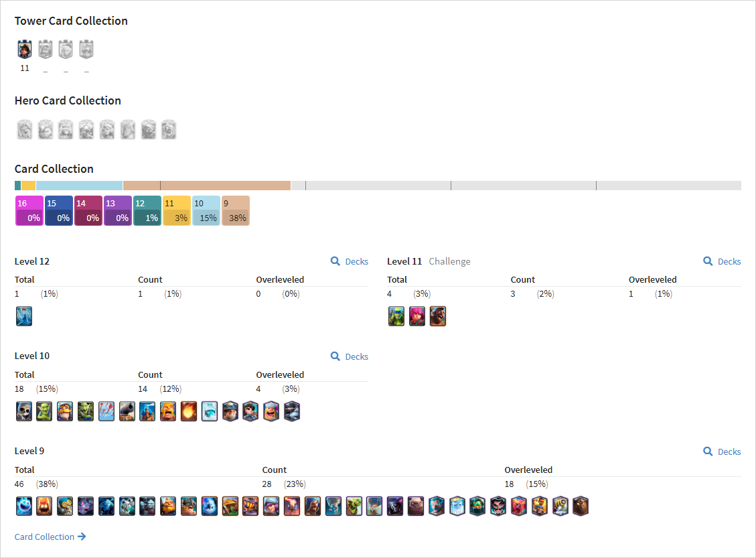The image size is (756, 558).
Task: Click the Level 12 spell card icon
Action: tap(24, 316)
